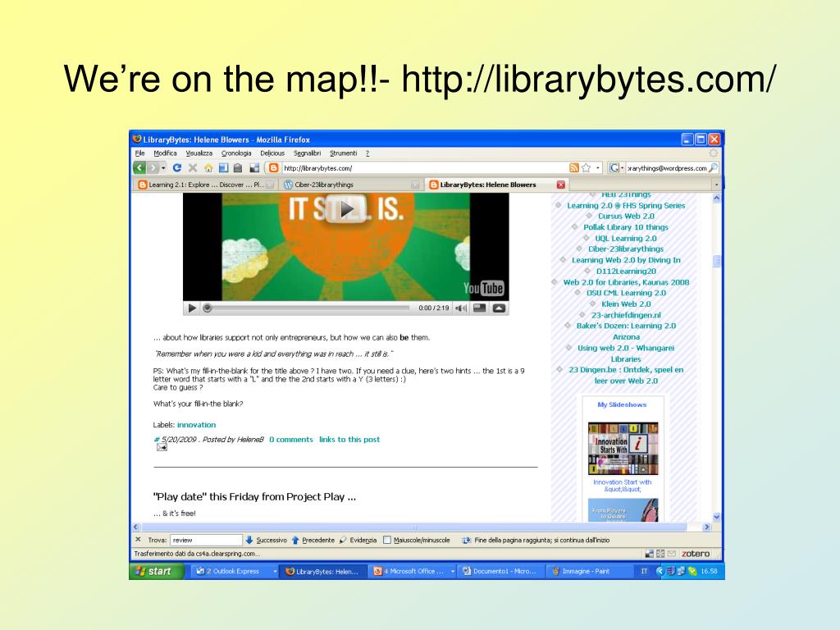Open the list-all-tabs dropdown arrow
This screenshot has width=840, height=630.
[x=717, y=185]
